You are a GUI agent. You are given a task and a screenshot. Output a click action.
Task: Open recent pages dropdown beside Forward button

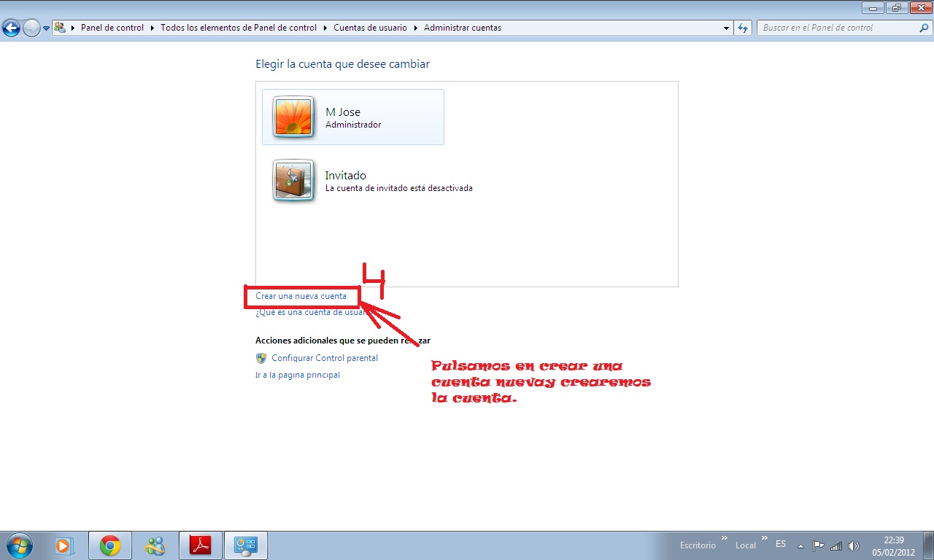[47, 28]
